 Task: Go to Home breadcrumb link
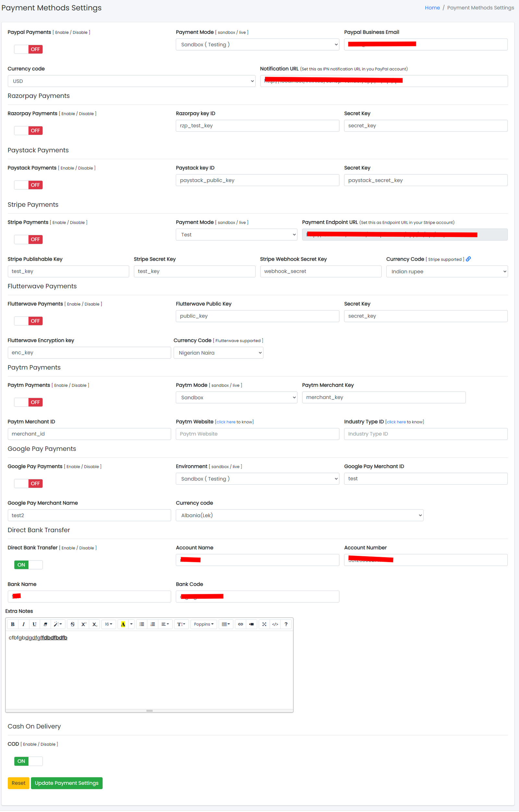pyautogui.click(x=432, y=8)
